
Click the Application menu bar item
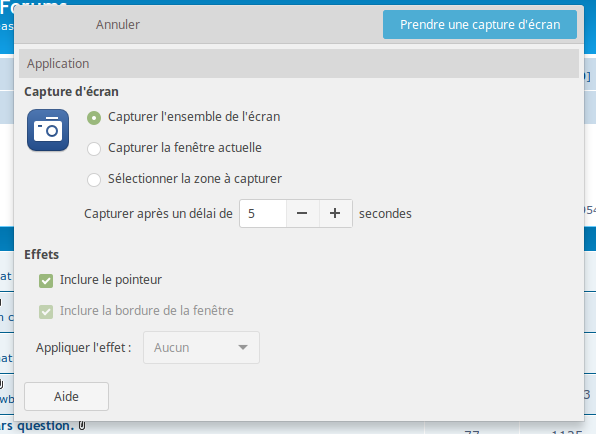(58, 63)
